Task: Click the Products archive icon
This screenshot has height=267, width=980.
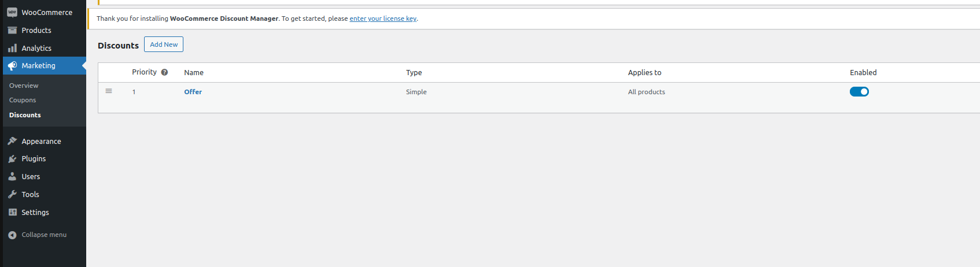Action: 12,30
